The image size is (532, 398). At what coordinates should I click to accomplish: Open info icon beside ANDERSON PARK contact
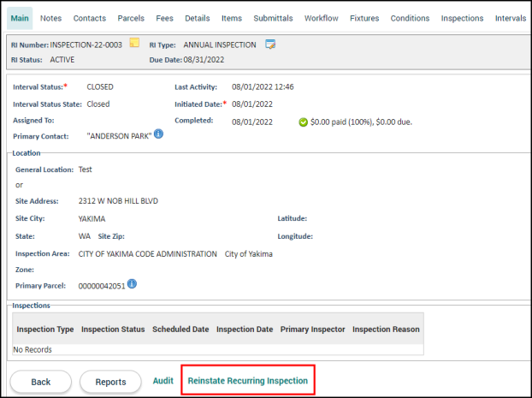pos(158,134)
